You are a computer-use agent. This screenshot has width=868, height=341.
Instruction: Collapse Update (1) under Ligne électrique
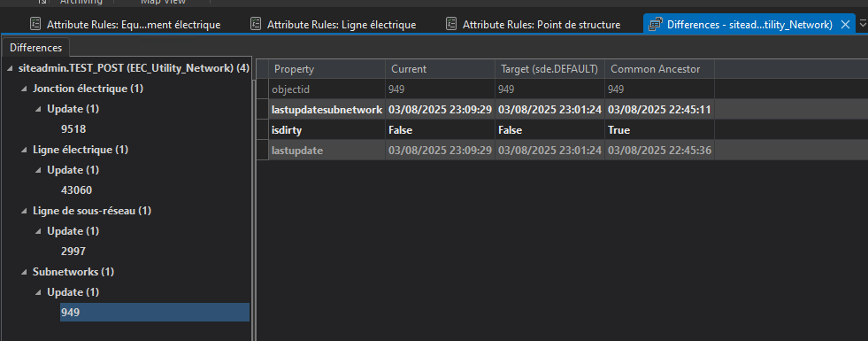point(38,170)
